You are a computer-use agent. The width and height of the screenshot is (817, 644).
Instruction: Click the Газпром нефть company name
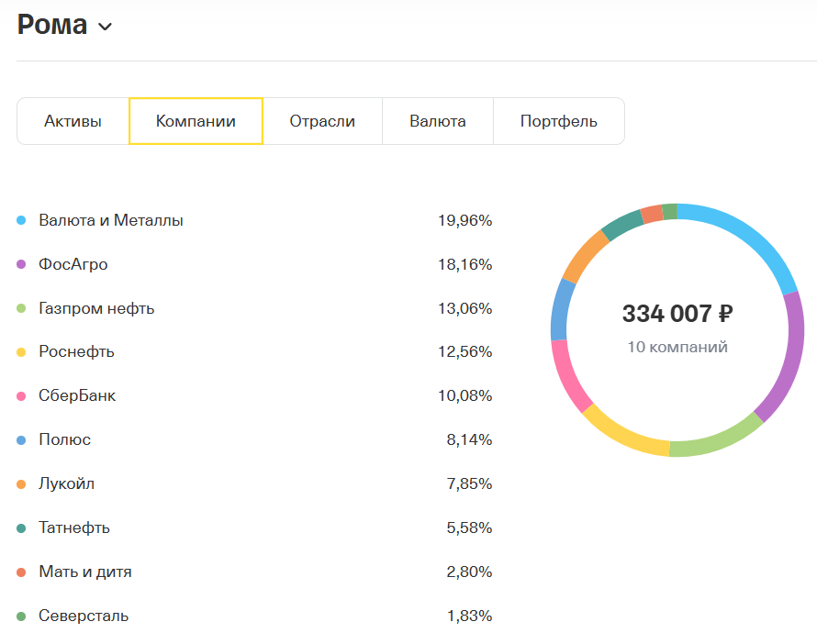coord(96,308)
